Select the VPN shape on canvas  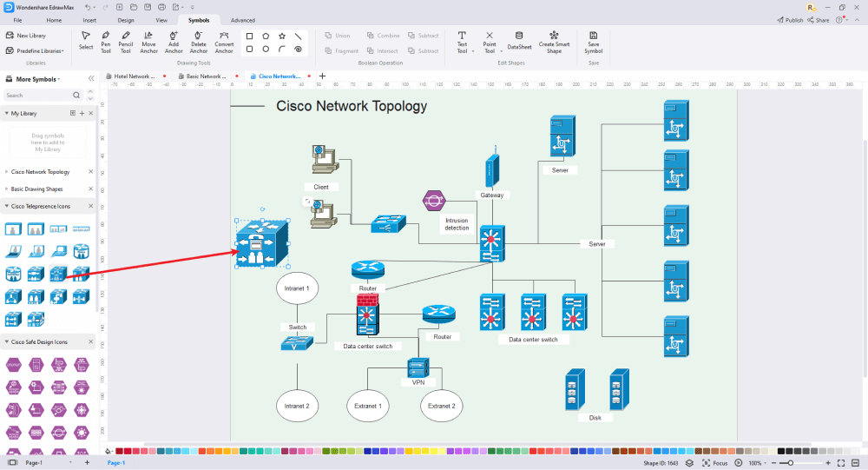[x=418, y=368]
